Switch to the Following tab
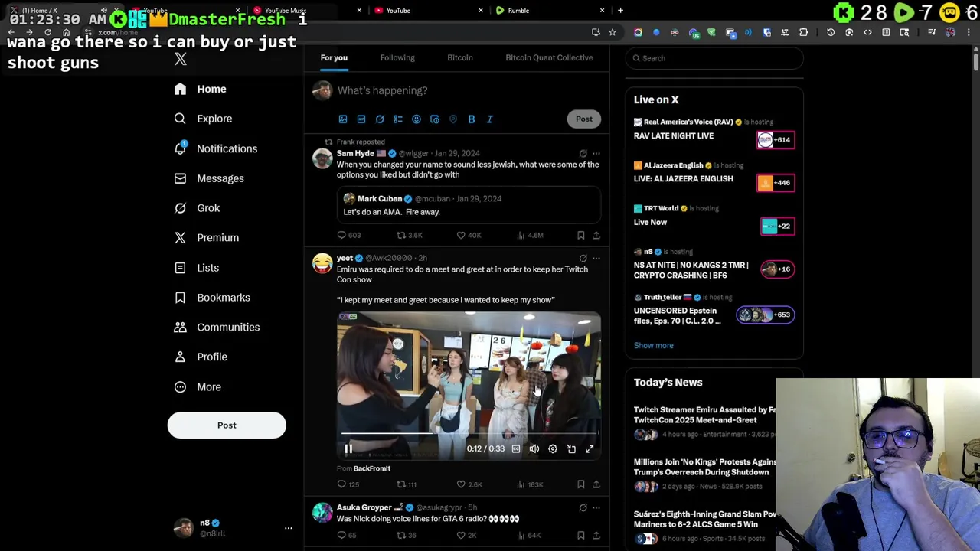This screenshot has height=551, width=980. (x=397, y=58)
